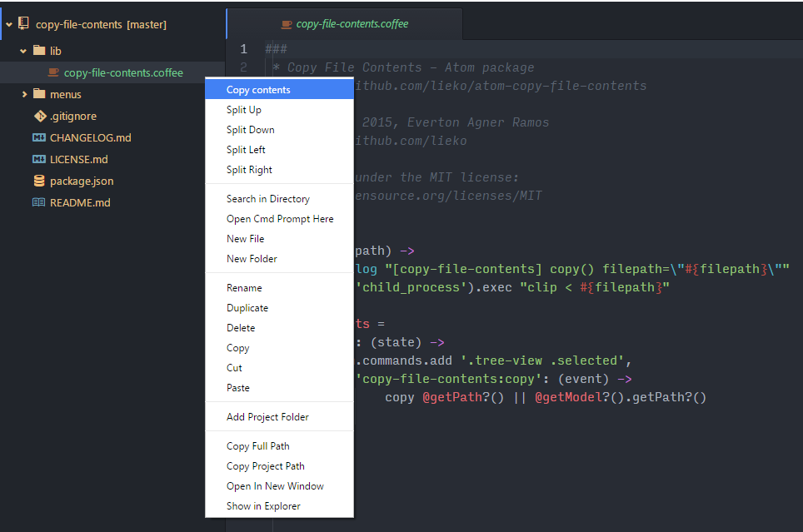The width and height of the screenshot is (803, 532).
Task: Open the README.md file
Action: pyautogui.click(x=80, y=203)
